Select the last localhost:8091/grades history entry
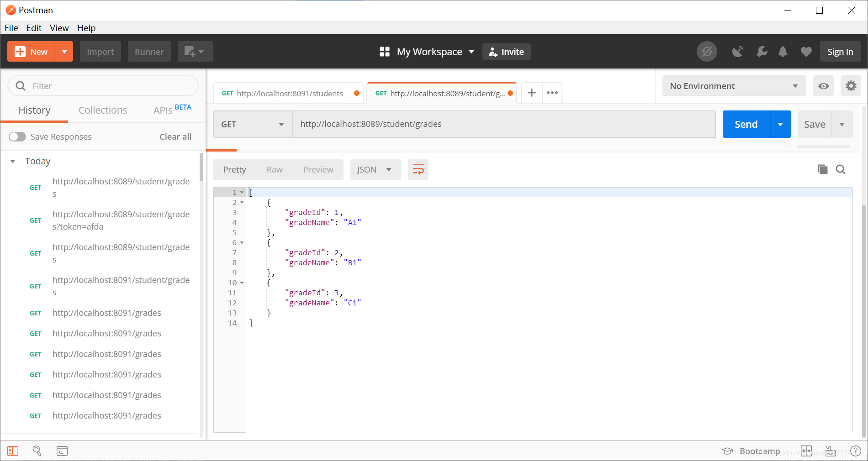 click(x=107, y=416)
